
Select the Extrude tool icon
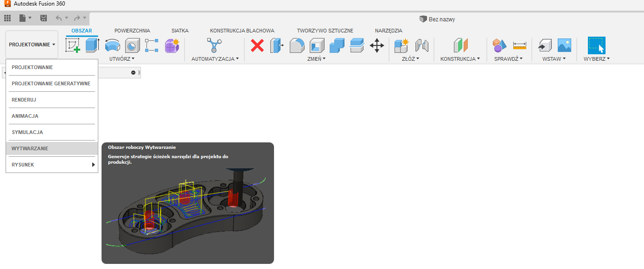[x=93, y=45]
